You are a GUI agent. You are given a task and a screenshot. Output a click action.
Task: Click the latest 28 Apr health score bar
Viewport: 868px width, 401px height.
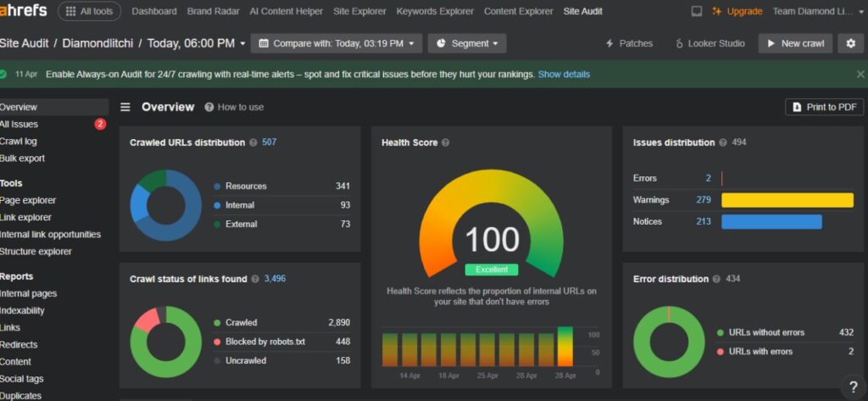point(565,347)
